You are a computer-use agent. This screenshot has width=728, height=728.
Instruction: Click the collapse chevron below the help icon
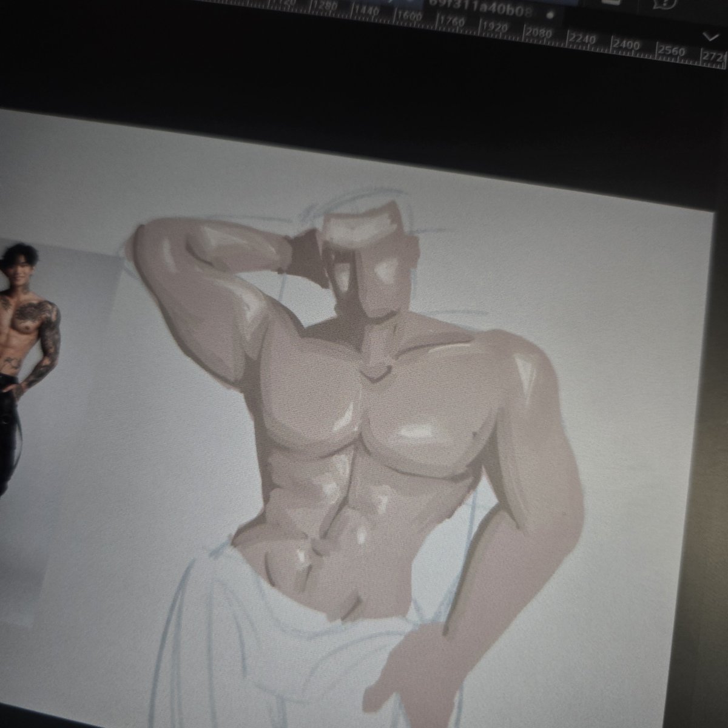point(710,37)
